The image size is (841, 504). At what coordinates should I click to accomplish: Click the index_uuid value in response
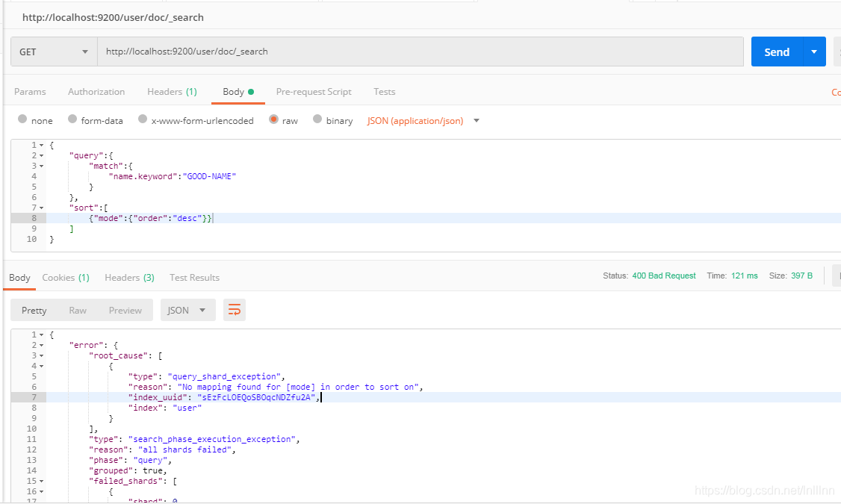tap(256, 397)
